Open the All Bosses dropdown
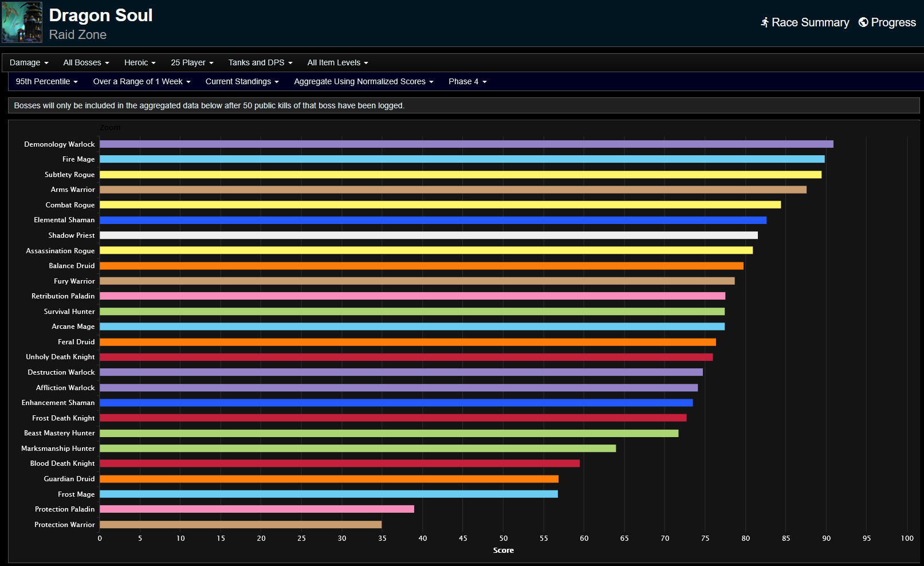The width and height of the screenshot is (924, 566). [x=85, y=62]
